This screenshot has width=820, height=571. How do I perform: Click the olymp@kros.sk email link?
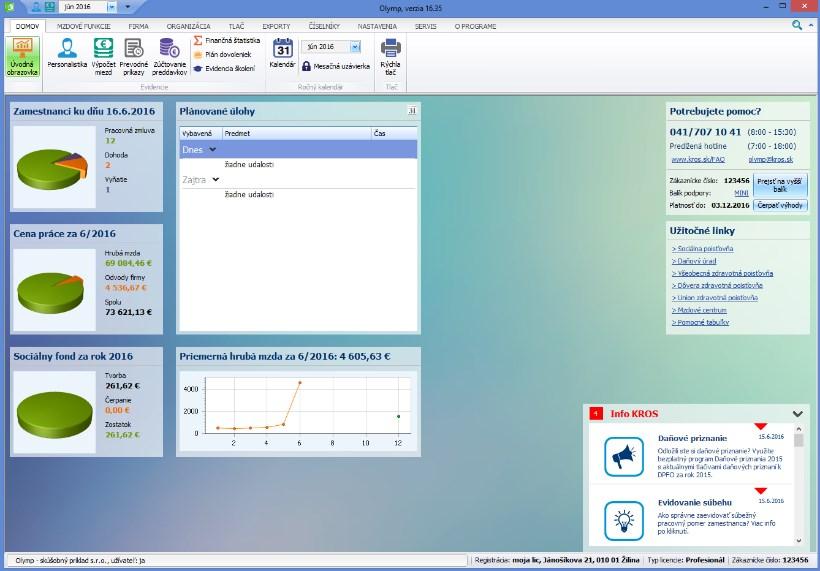(771, 159)
